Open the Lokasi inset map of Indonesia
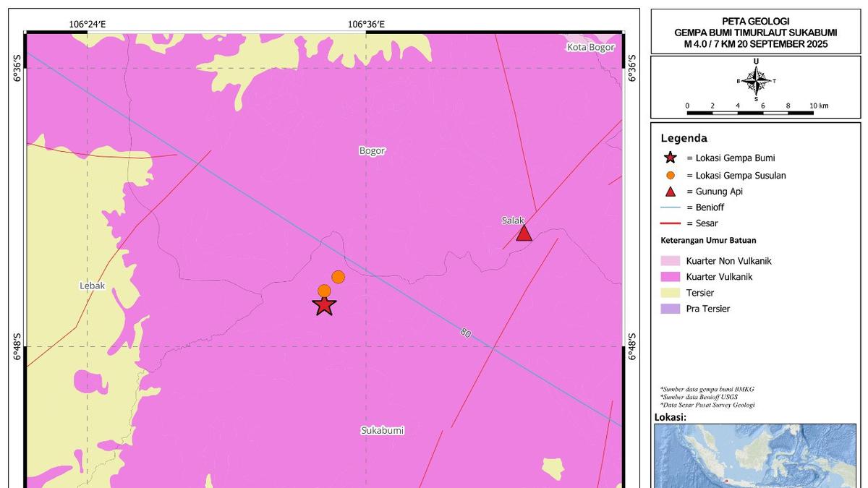This screenshot has width=868, height=488. (755, 455)
